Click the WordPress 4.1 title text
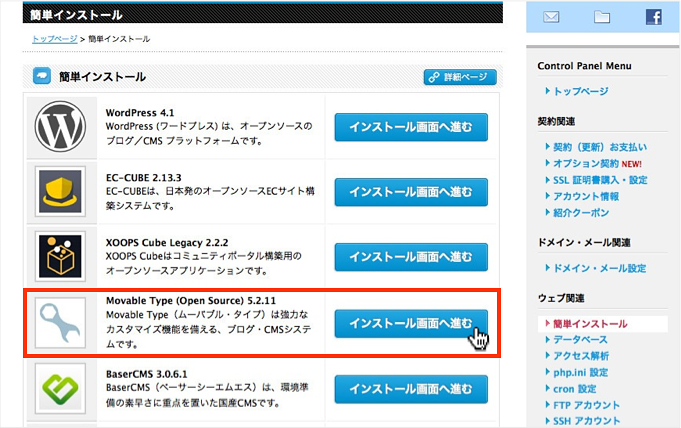This screenshot has width=681, height=428. [140, 113]
